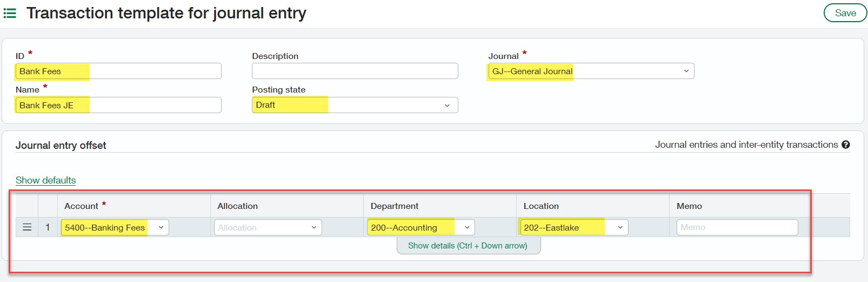868x282 pixels.
Task: Click the Memo input field
Action: tap(737, 227)
